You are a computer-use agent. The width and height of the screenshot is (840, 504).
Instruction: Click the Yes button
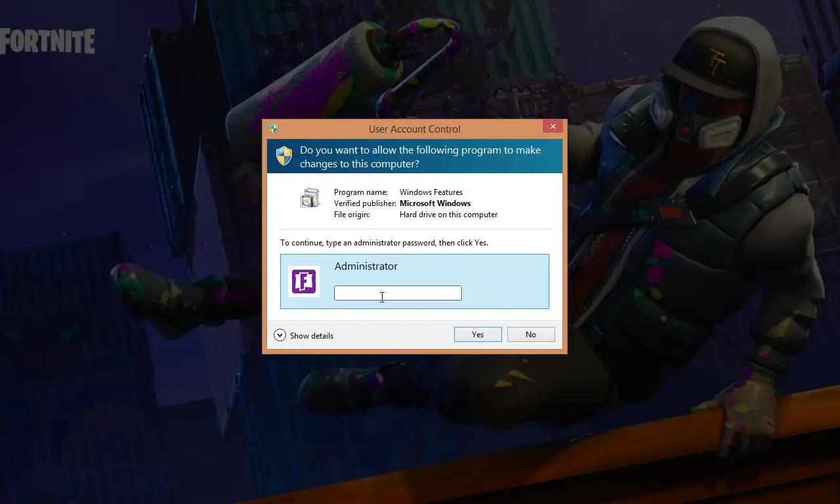coord(478,334)
